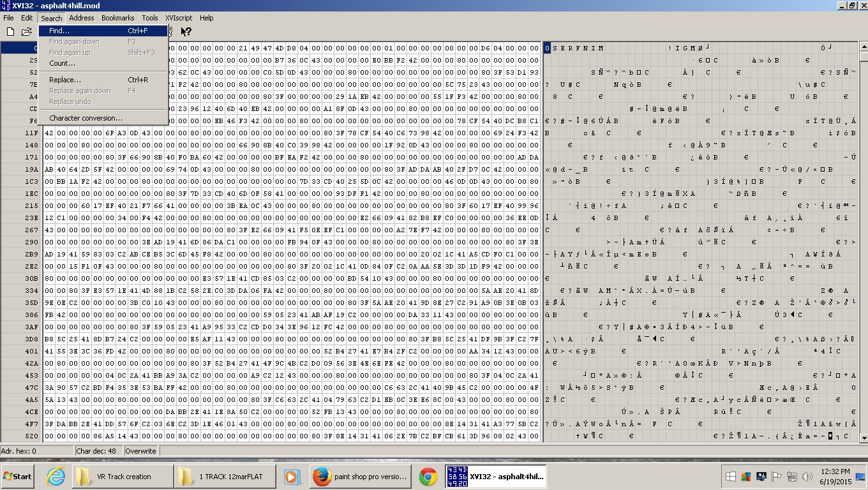Click the 'Char dec: 48' status panel
The image size is (868, 490).
coord(98,450)
